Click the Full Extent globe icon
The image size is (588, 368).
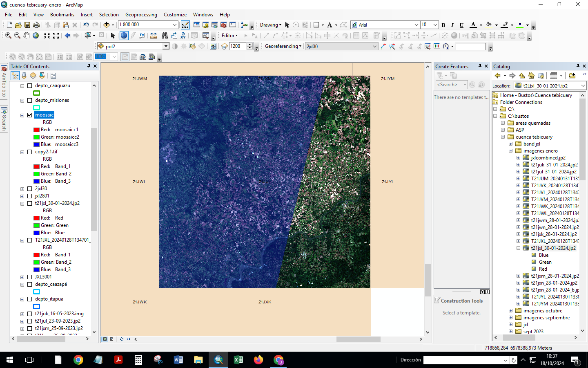[x=36, y=36]
